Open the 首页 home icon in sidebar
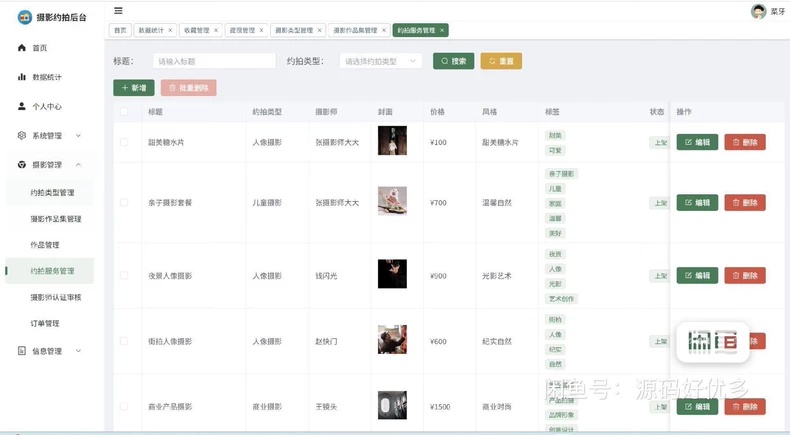The height and width of the screenshot is (435, 790). point(22,48)
